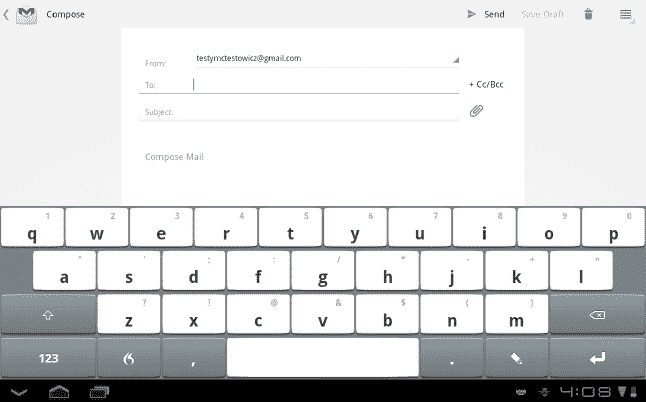Tap the u key
646x402 pixels.
420,227
